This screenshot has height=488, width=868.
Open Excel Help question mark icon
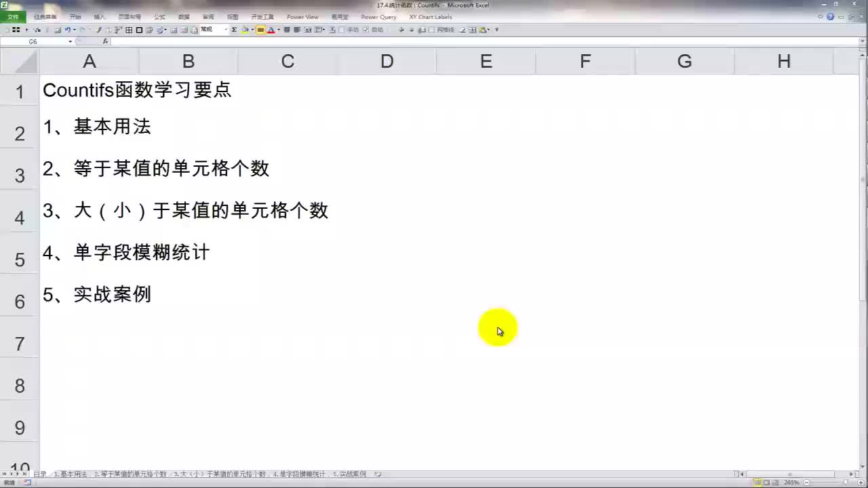[830, 17]
